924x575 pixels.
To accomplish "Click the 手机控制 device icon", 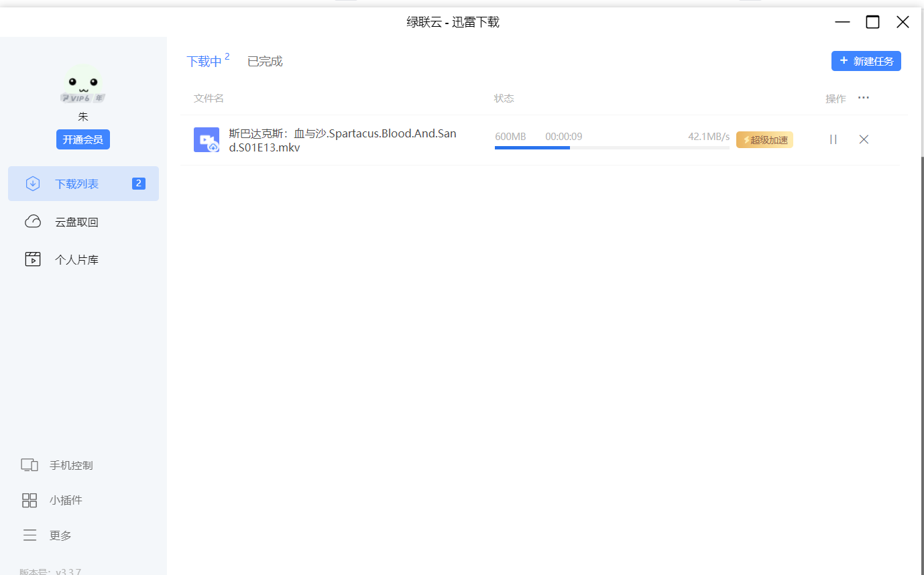I will [x=30, y=465].
